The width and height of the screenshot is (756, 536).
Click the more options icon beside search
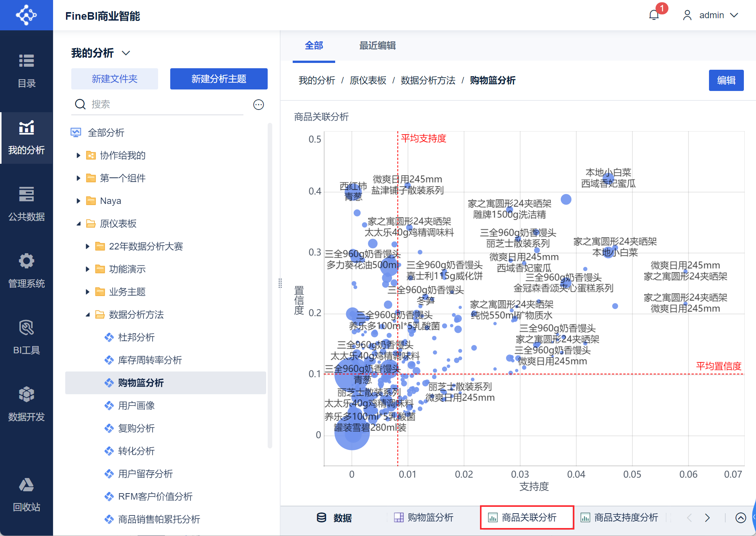click(x=259, y=105)
